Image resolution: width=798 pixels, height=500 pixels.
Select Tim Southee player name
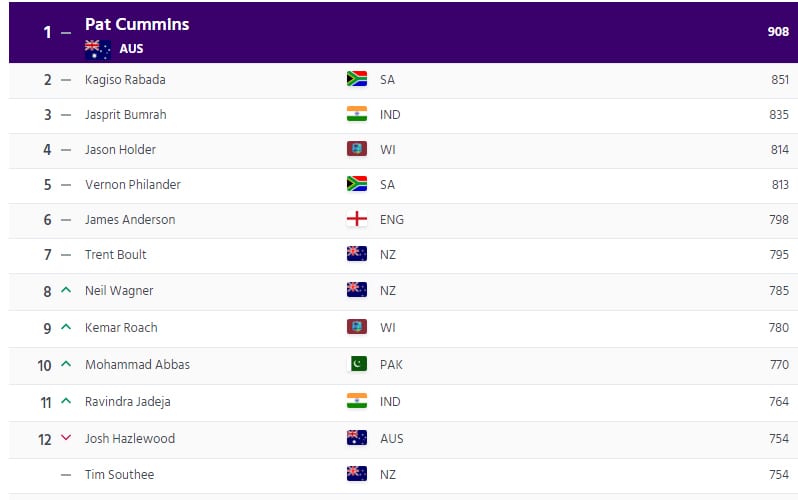click(x=120, y=475)
